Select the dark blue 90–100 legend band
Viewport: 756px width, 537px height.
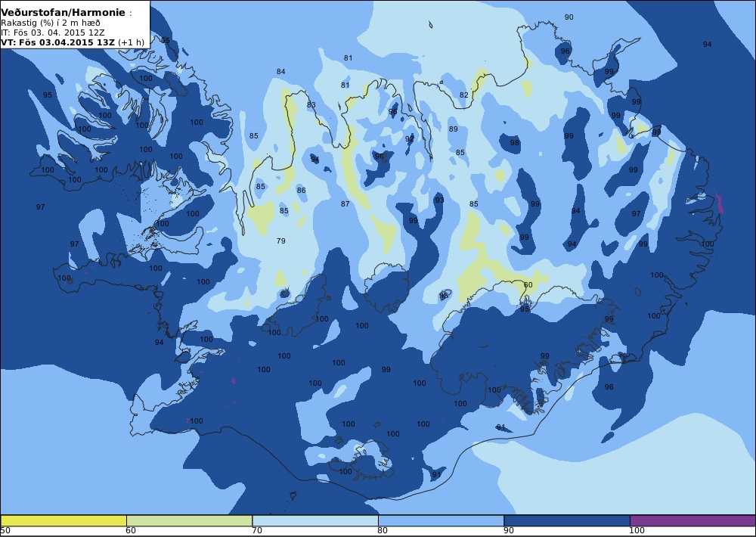pos(567,520)
